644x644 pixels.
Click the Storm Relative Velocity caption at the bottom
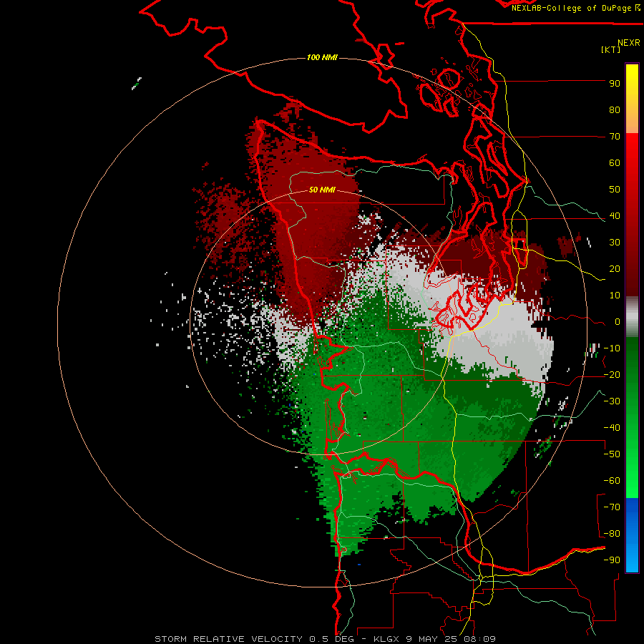coord(325,639)
